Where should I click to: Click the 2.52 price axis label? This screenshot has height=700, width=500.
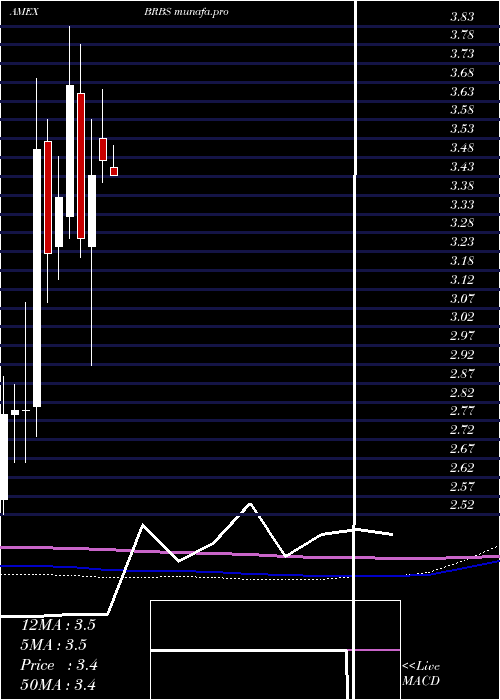click(462, 505)
